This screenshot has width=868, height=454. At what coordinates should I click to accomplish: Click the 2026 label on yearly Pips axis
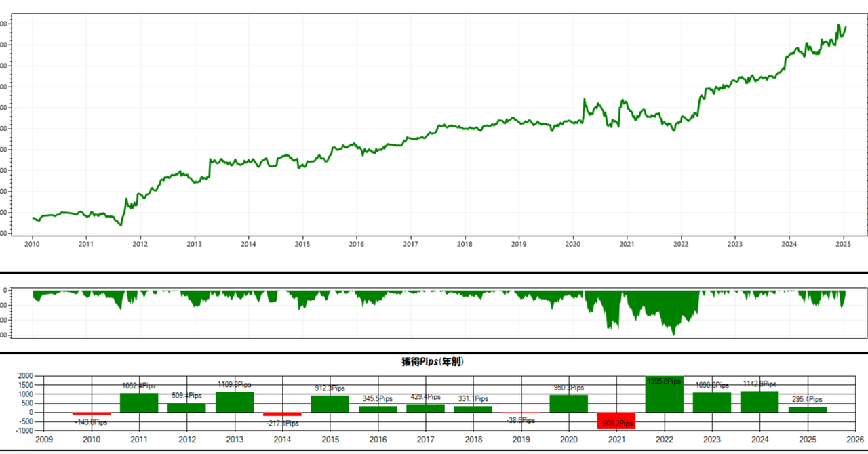click(x=854, y=440)
